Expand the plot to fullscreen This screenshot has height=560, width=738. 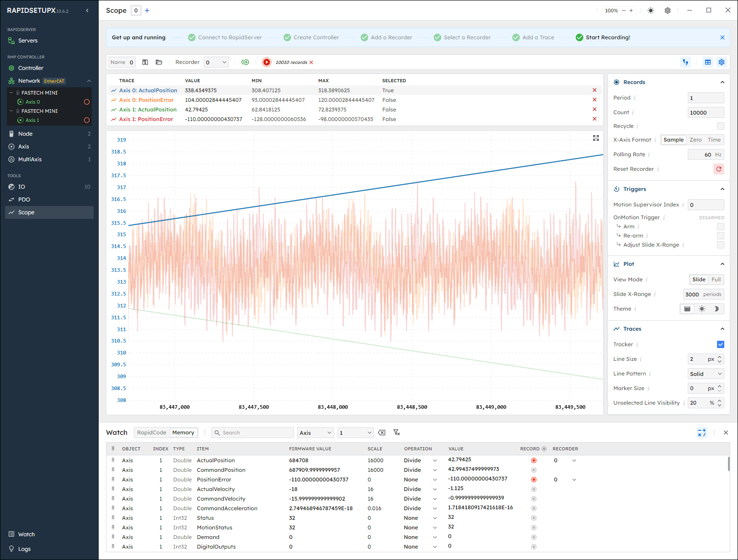click(596, 138)
